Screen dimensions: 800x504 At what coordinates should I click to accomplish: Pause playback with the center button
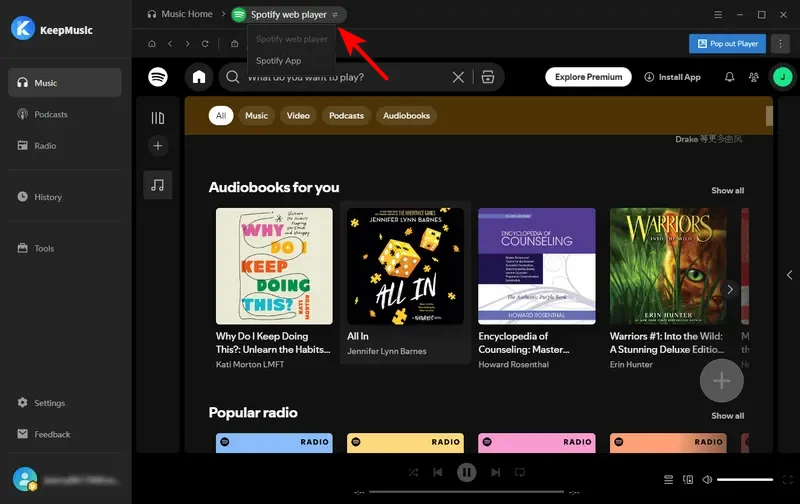(466, 472)
